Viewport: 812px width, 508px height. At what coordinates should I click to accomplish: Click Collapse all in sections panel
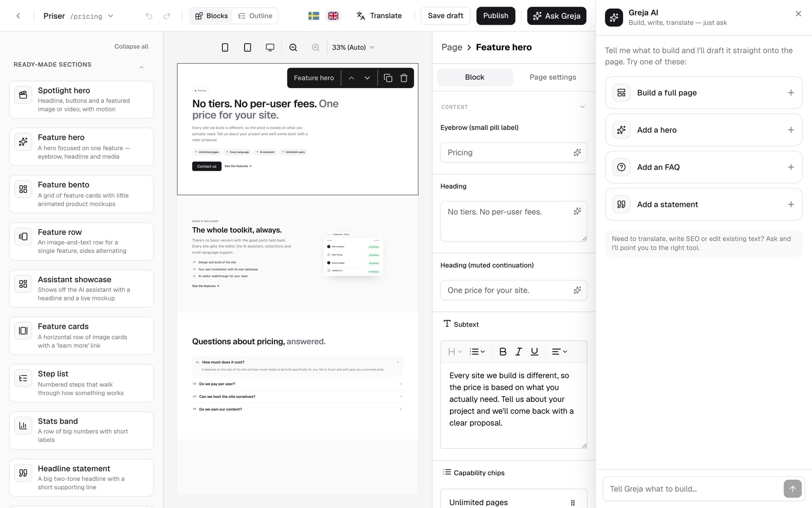pos(131,46)
